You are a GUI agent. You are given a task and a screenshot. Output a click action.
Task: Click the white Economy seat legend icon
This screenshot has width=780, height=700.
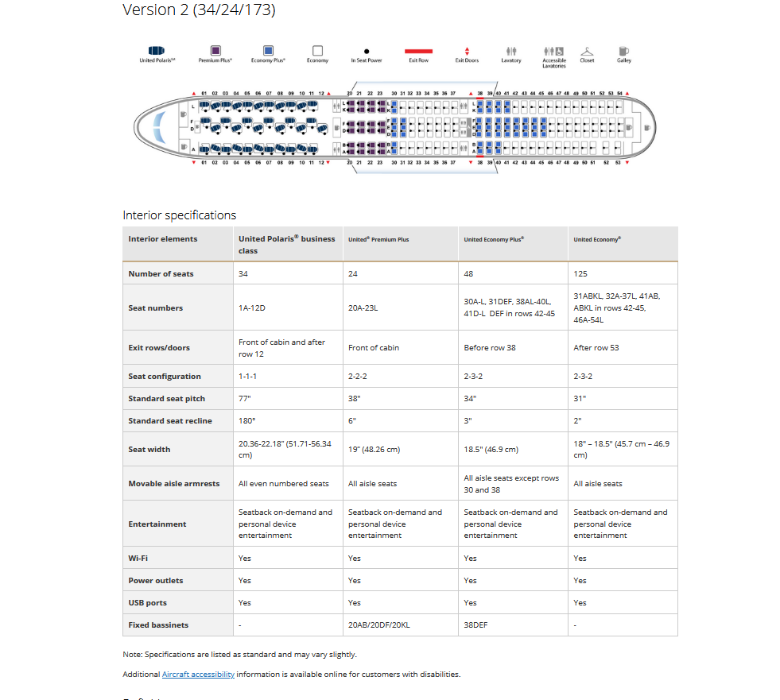coord(317,50)
